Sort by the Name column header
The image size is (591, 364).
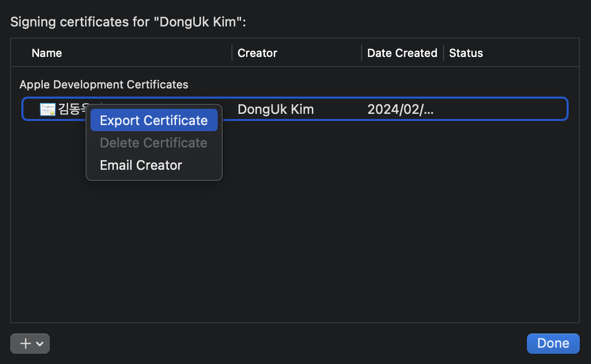[47, 53]
